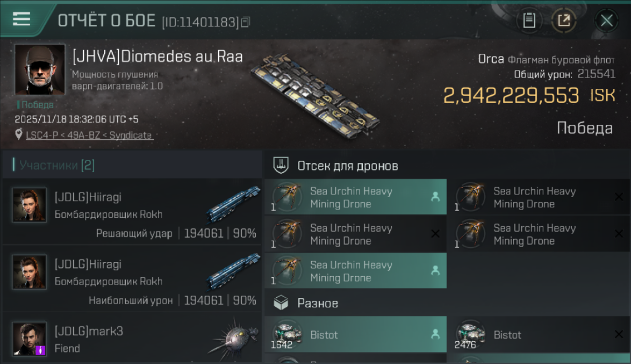Select the first Sea Urchin Heavy Mining Drone
Screen dimensions: 631x364
355,197
